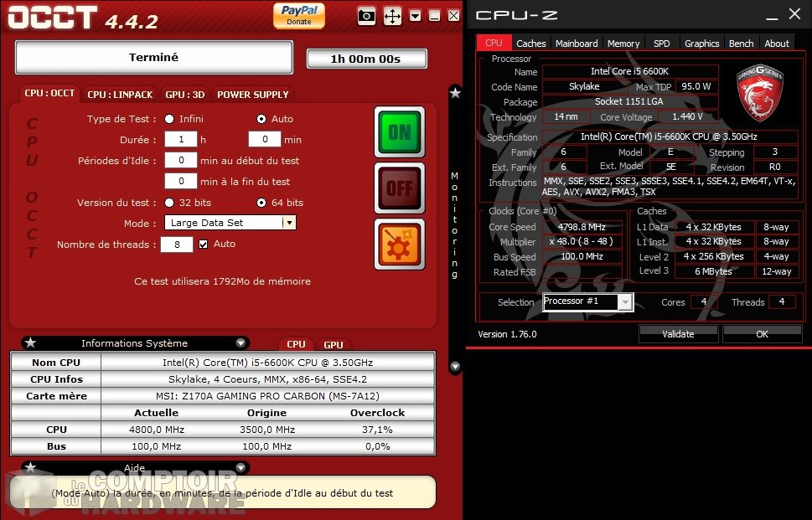Open the Graphics tab in CPU-Z
The width and height of the screenshot is (812, 520).
(x=701, y=44)
